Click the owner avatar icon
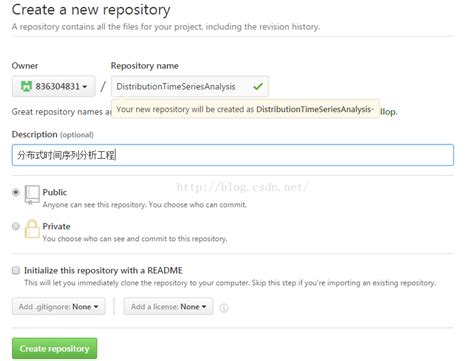The height and width of the screenshot is (361, 474). (x=26, y=86)
